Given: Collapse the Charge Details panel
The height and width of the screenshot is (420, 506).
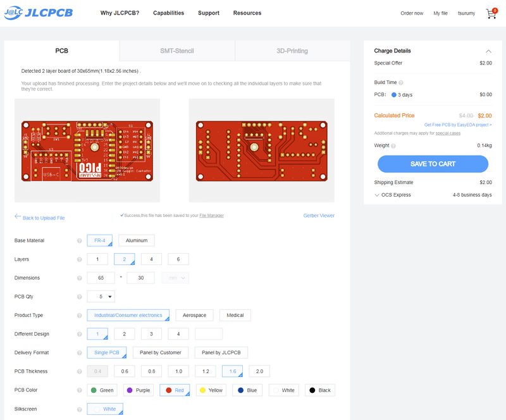Looking at the screenshot, I should [x=488, y=51].
